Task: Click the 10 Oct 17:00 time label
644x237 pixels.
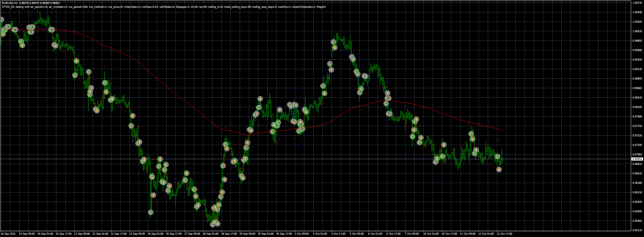Action: (x=449, y=234)
